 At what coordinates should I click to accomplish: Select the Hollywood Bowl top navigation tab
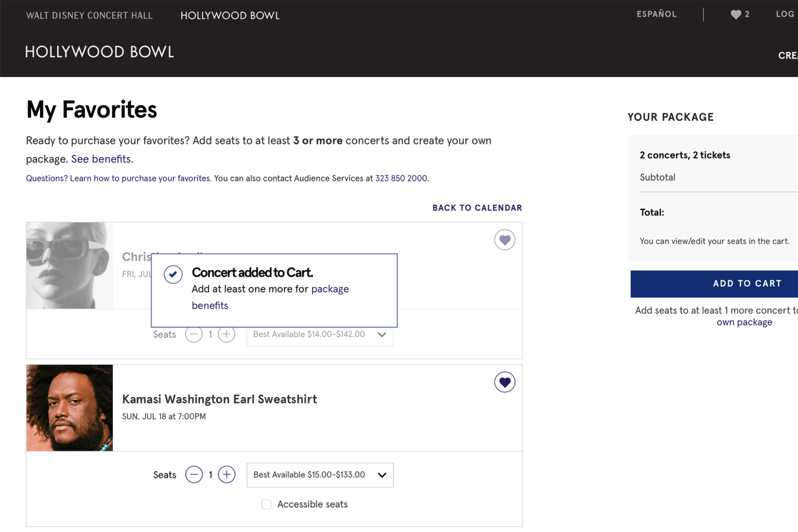[x=230, y=16]
